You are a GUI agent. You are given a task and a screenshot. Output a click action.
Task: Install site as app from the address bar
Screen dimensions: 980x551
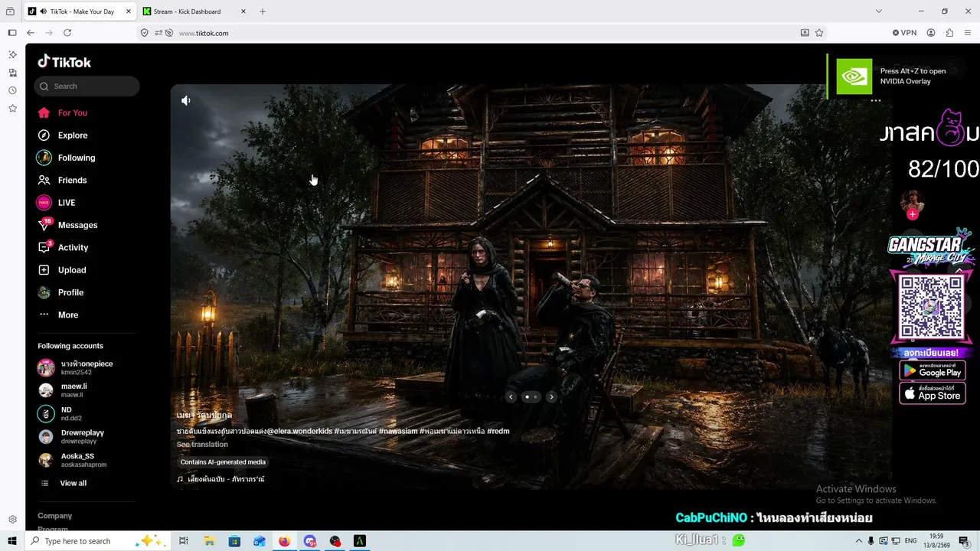click(805, 33)
